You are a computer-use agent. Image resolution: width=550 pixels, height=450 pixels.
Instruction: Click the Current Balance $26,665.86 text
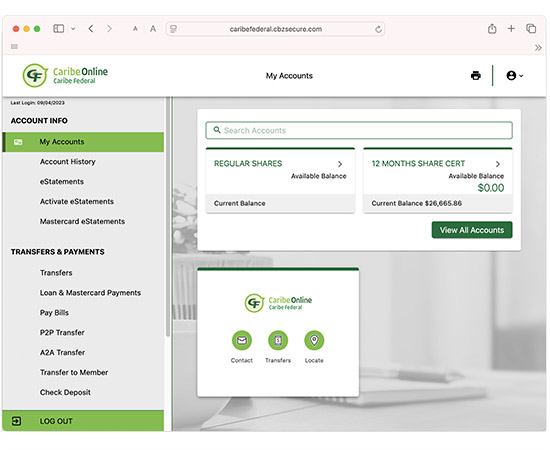pyautogui.click(x=416, y=203)
